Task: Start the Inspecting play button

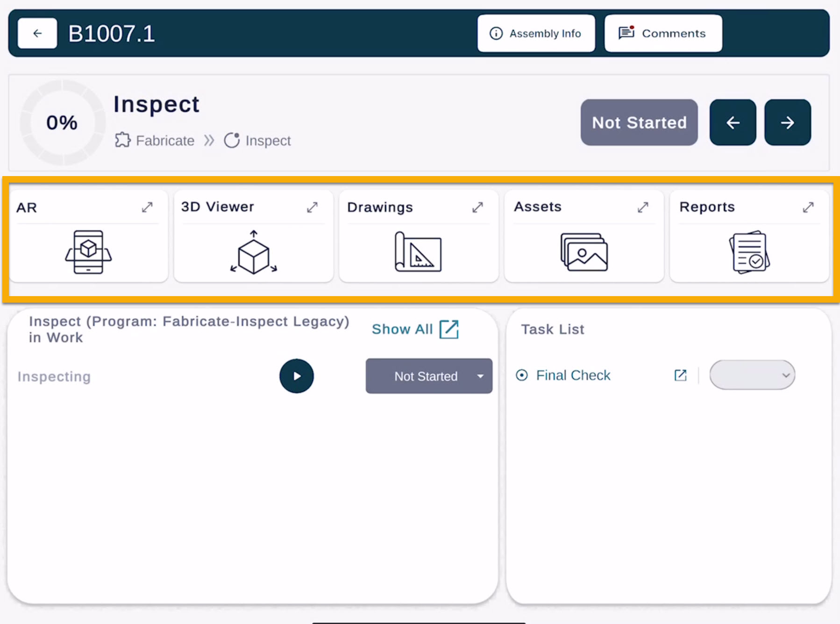Action: tap(296, 376)
